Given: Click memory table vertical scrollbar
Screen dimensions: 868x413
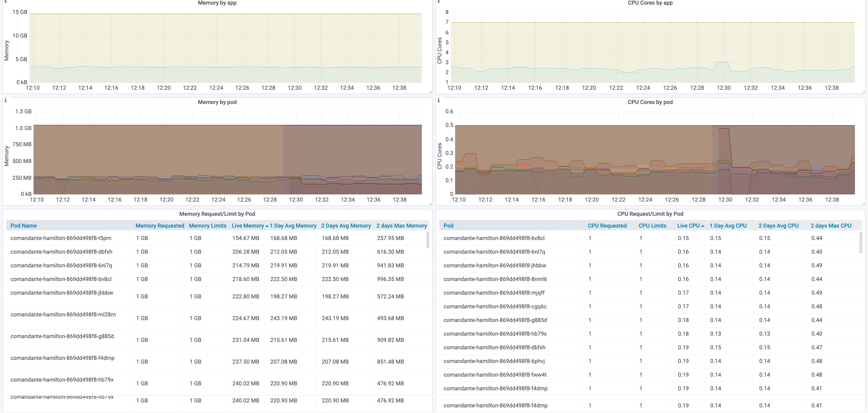Looking at the screenshot, I should point(427,240).
